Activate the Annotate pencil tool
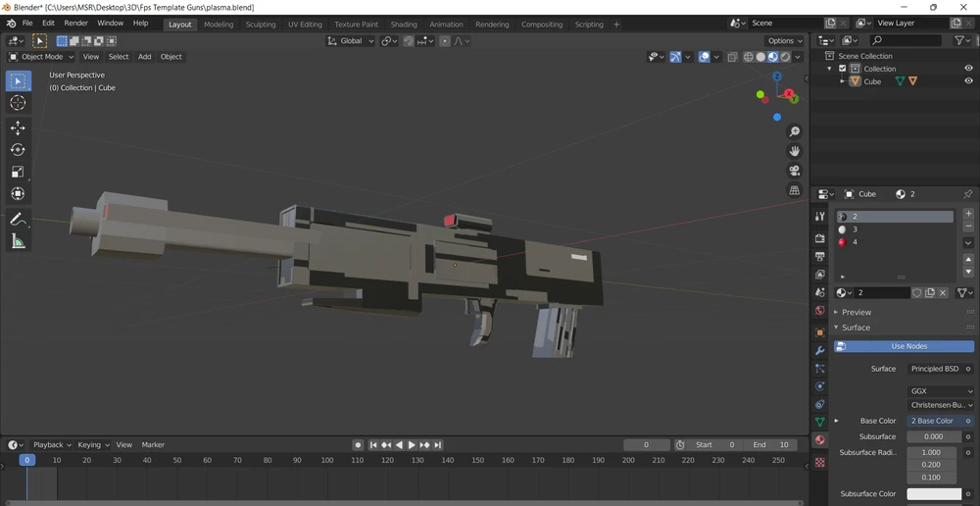The image size is (980, 506). coord(18,219)
